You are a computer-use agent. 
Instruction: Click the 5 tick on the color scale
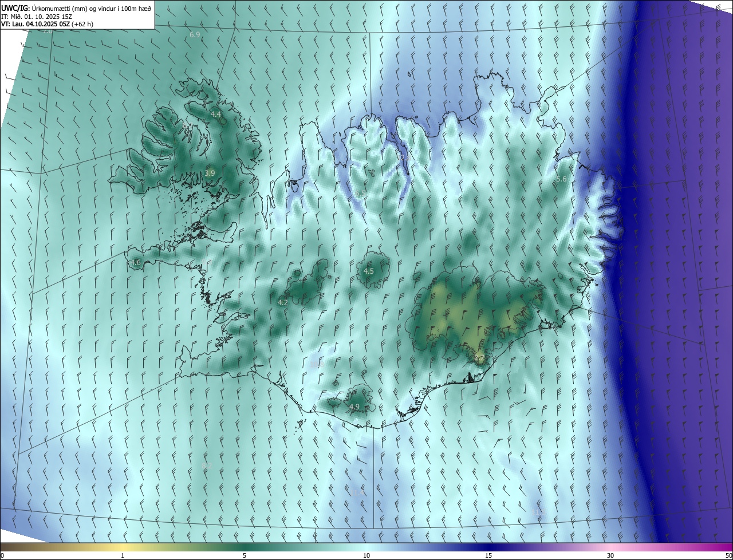tap(245, 555)
